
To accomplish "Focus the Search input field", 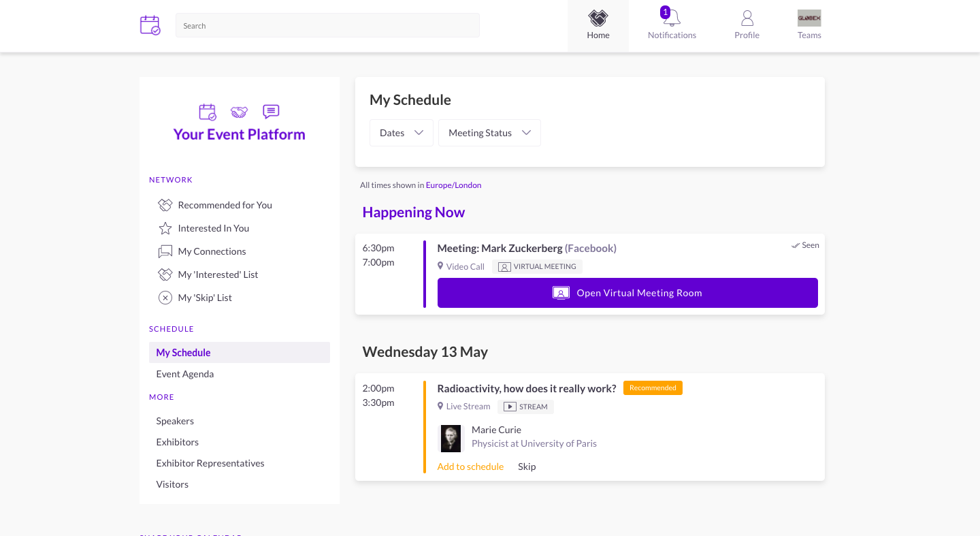I will tap(327, 26).
